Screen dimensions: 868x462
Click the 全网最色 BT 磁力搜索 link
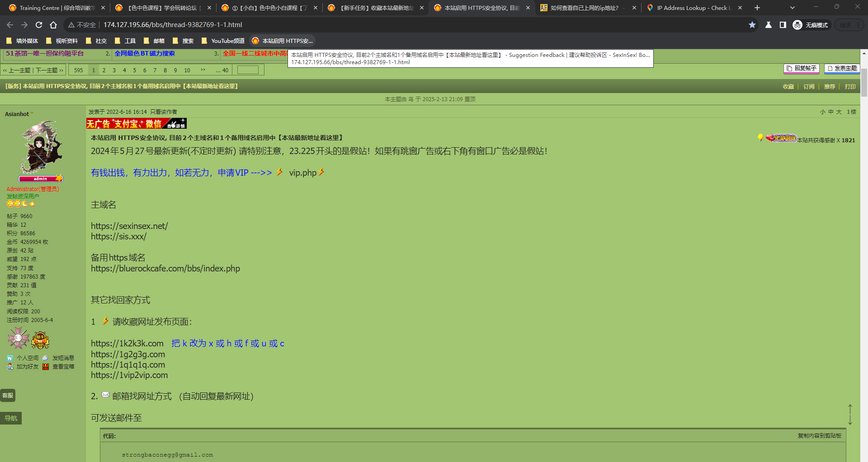point(145,53)
